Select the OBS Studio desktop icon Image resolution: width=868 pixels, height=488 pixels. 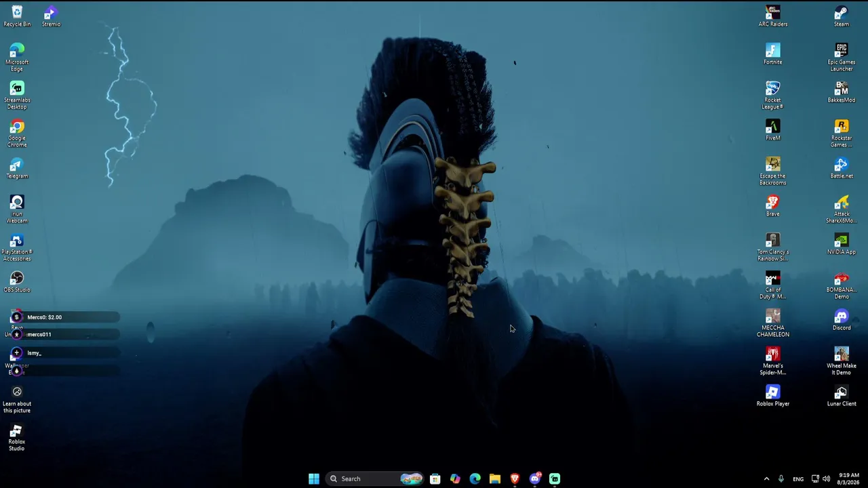(17, 282)
